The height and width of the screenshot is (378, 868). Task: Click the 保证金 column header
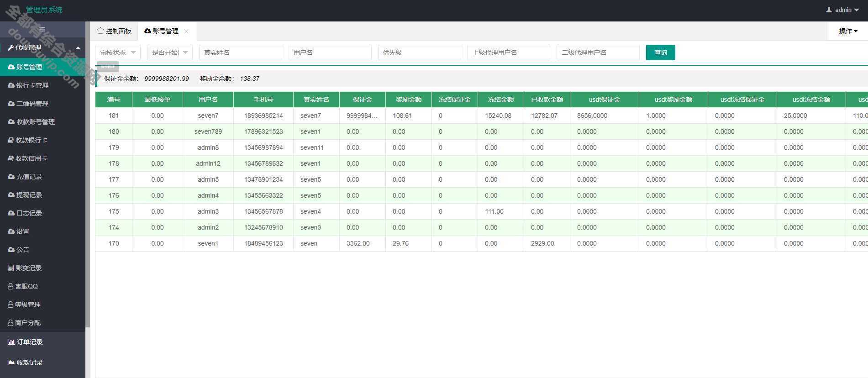pyautogui.click(x=363, y=100)
